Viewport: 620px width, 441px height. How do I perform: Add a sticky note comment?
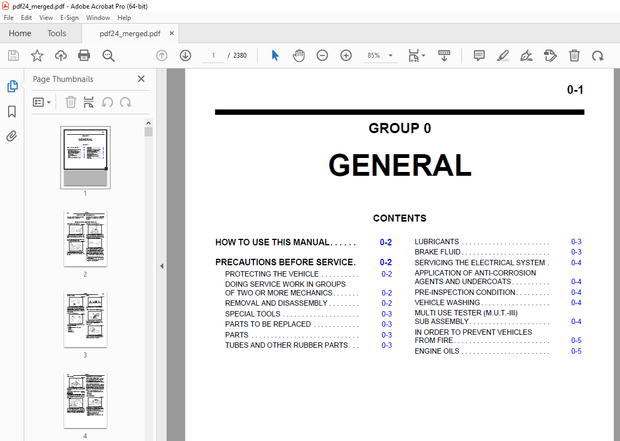[479, 55]
